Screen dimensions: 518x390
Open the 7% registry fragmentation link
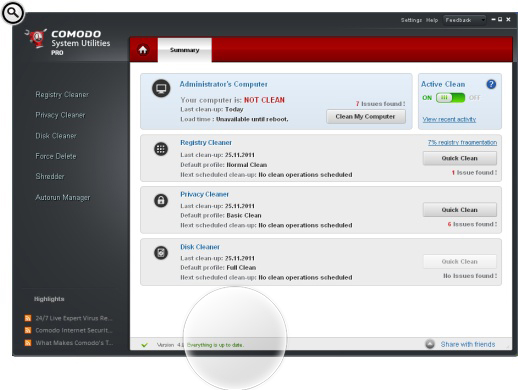point(462,143)
